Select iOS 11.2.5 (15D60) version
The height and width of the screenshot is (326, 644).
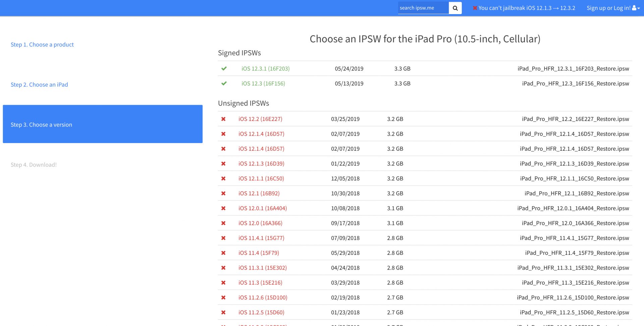tap(261, 312)
